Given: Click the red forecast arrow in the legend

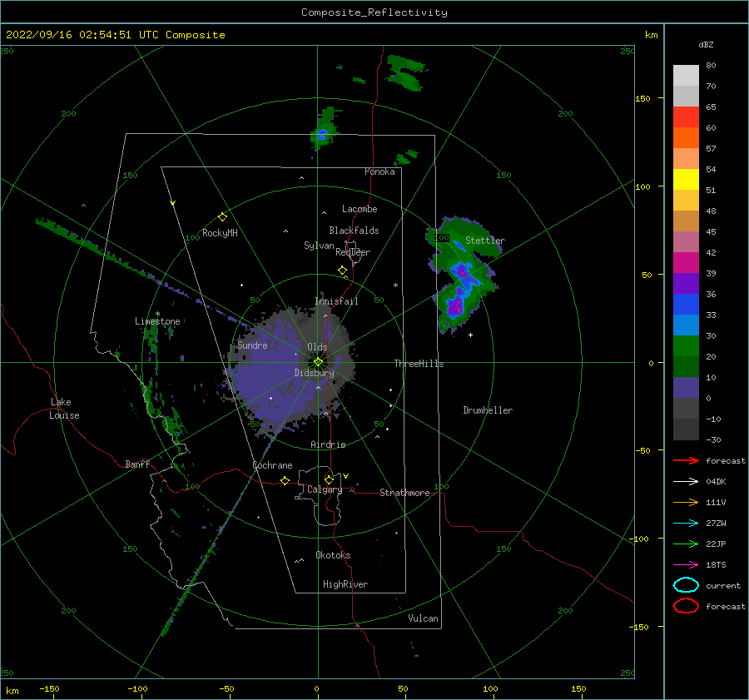Looking at the screenshot, I should click(x=686, y=460).
